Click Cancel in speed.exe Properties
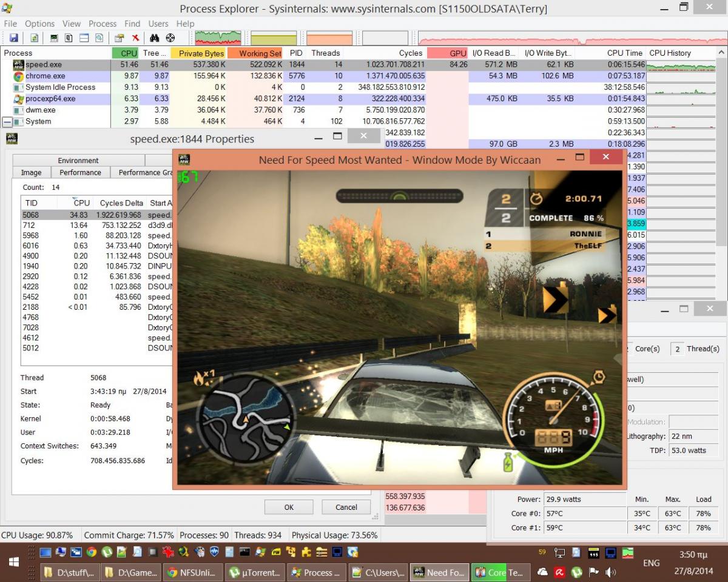 tap(346, 507)
